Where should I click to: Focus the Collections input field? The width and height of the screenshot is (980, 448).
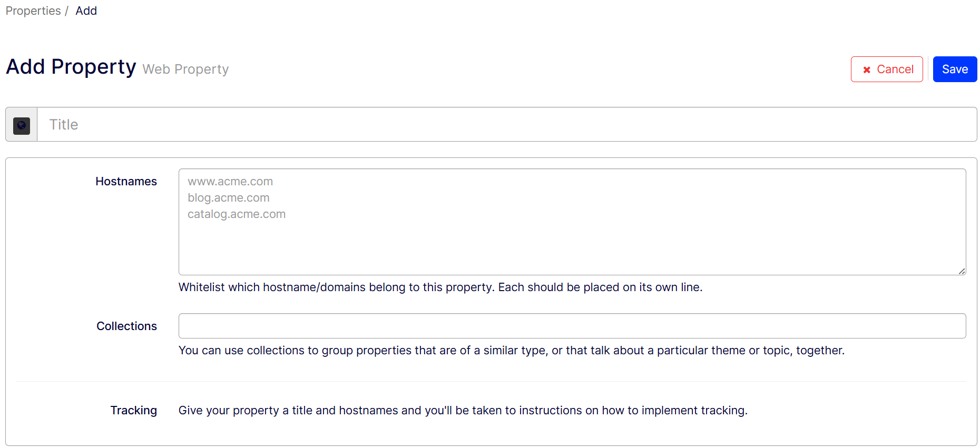point(572,326)
